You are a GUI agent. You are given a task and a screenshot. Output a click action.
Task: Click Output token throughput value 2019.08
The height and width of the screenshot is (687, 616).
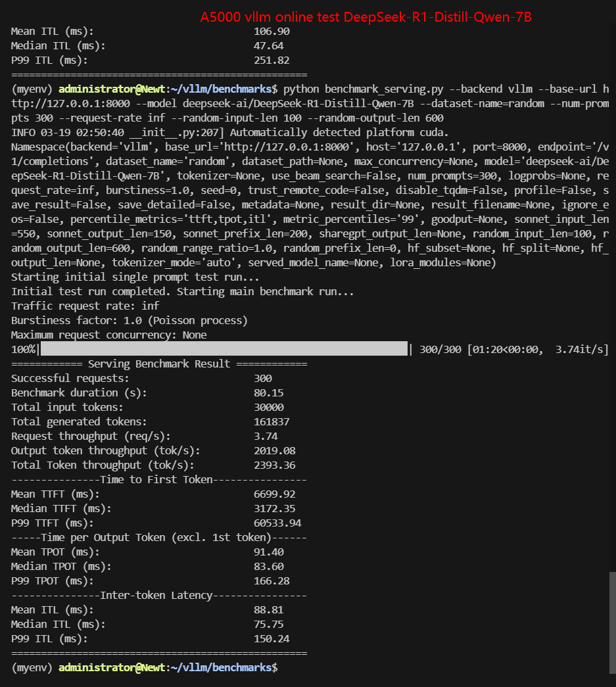coord(275,450)
